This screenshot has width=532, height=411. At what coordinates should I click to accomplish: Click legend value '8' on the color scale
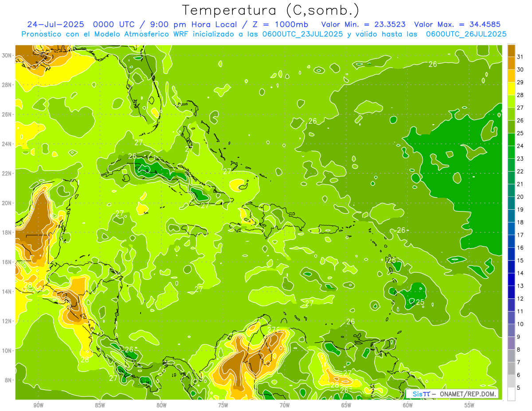tap(519, 350)
